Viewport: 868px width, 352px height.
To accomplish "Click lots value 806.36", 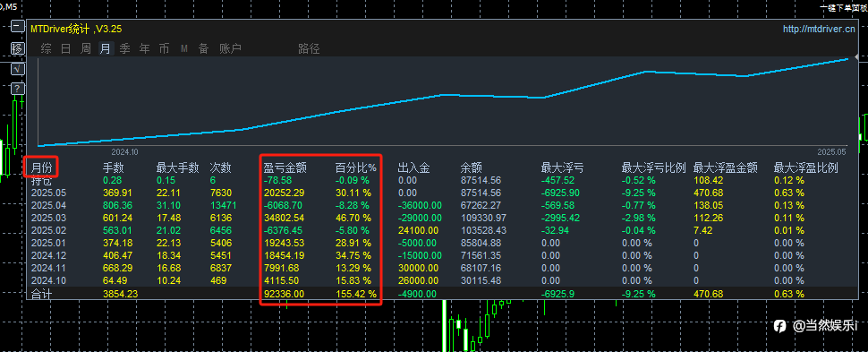I will [x=117, y=206].
